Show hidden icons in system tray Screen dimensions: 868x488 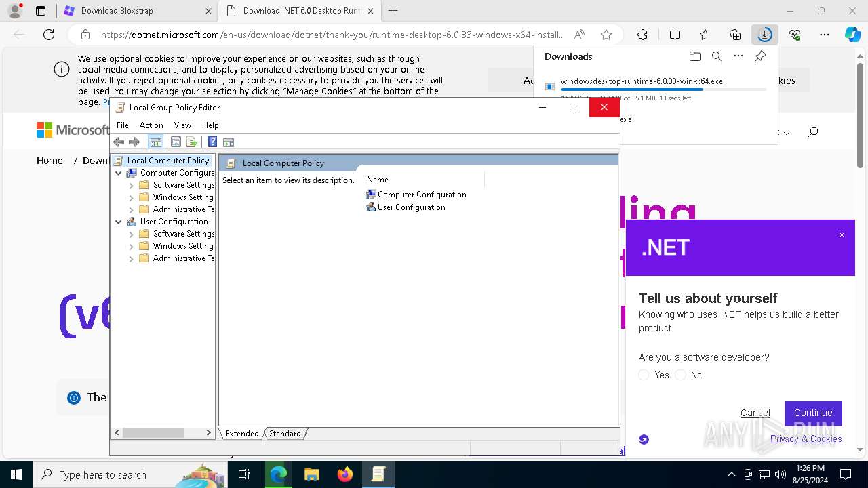(731, 474)
